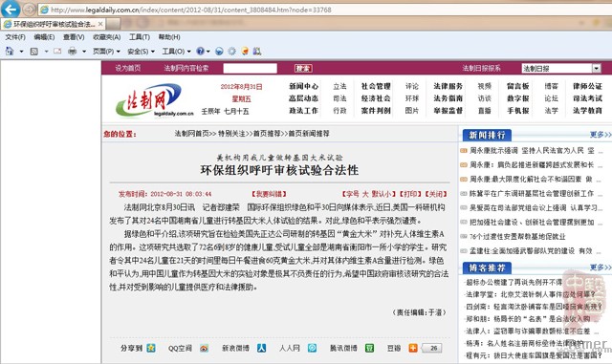The width and height of the screenshot is (612, 364).
Task: Click the IE page icon in address bar
Action: click(x=45, y=10)
